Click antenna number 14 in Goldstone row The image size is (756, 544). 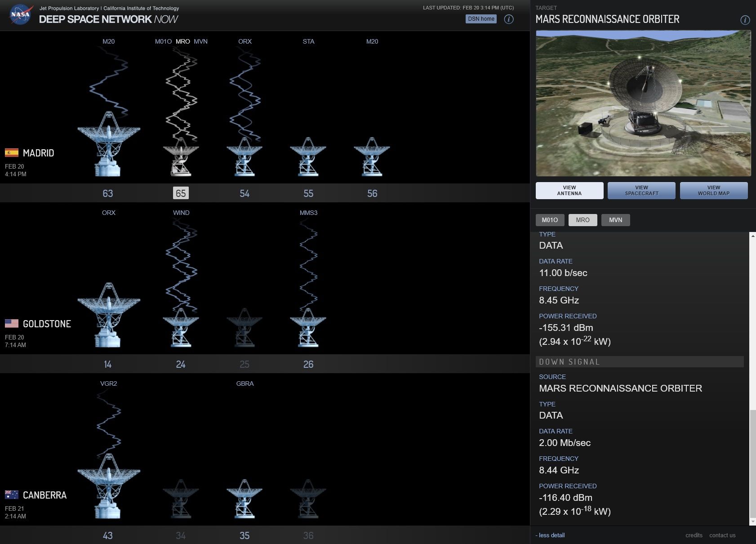(x=107, y=364)
